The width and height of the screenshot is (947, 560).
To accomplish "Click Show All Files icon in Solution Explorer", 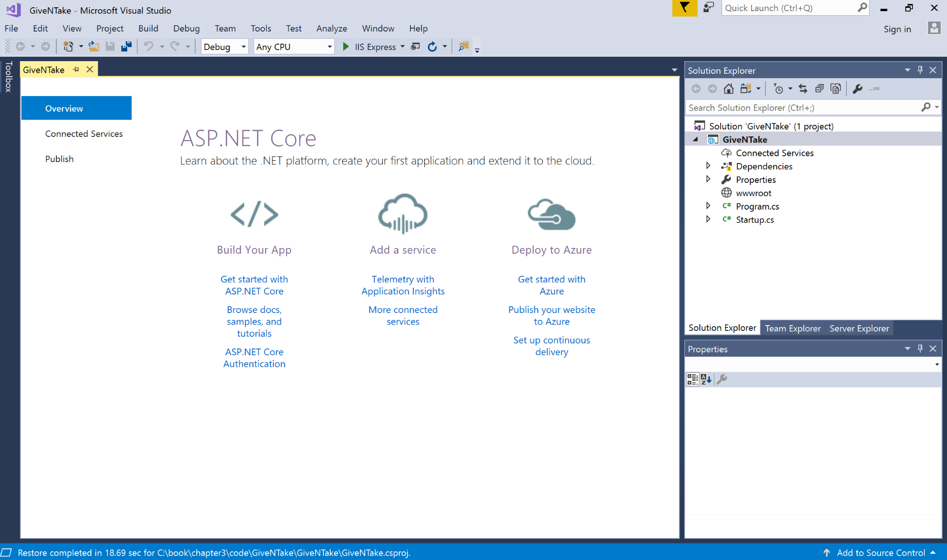I will pos(835,89).
